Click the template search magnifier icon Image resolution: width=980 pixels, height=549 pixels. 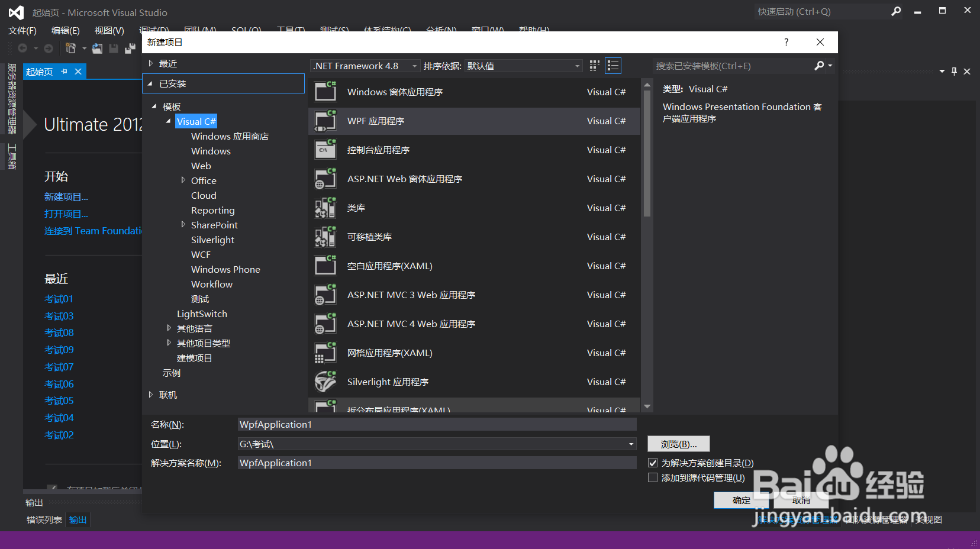(819, 66)
